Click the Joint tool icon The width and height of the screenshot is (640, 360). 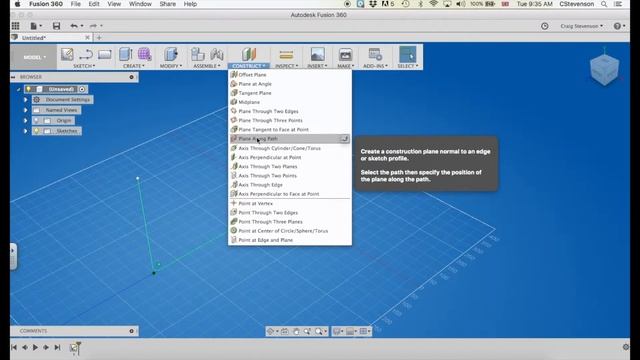click(217, 54)
